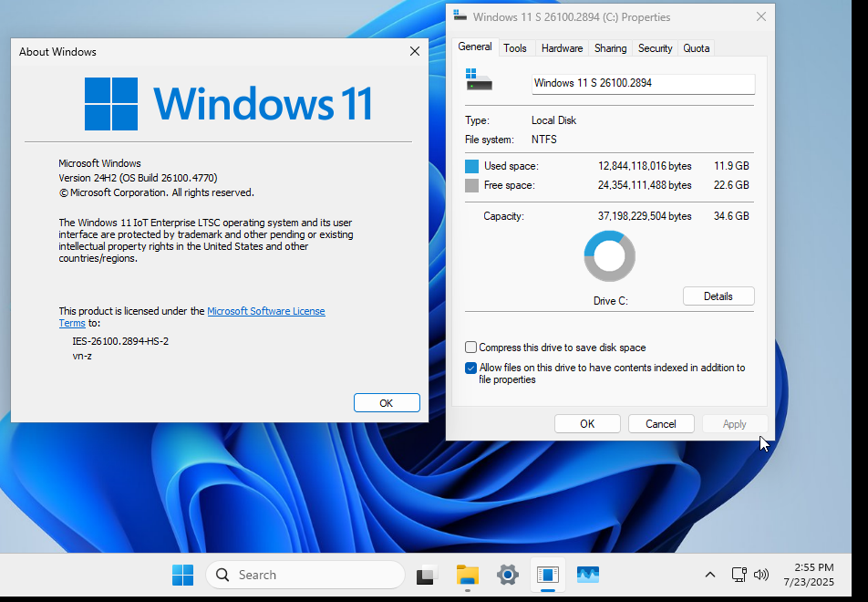Click OK in About Windows dialog

point(387,403)
